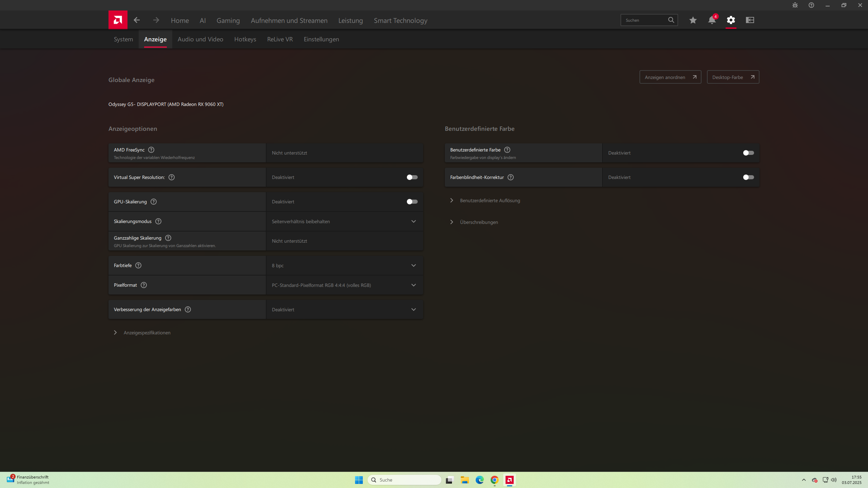Viewport: 868px width, 488px height.
Task: Click the favorites star icon
Action: point(693,20)
